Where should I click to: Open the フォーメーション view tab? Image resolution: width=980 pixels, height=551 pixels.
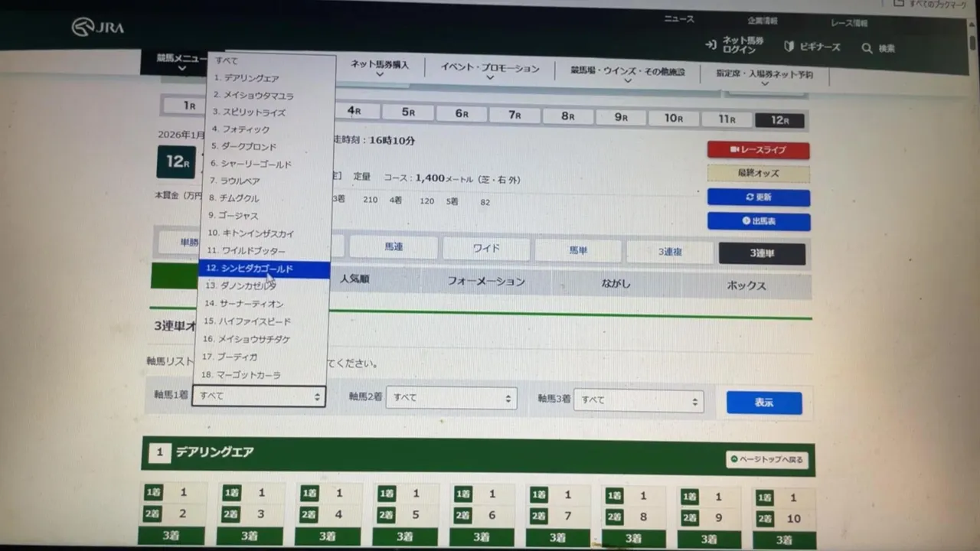pos(486,282)
